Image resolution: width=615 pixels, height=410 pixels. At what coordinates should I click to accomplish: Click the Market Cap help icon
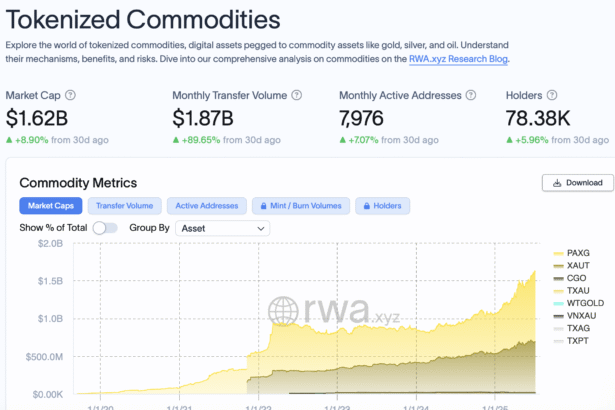[x=70, y=96]
